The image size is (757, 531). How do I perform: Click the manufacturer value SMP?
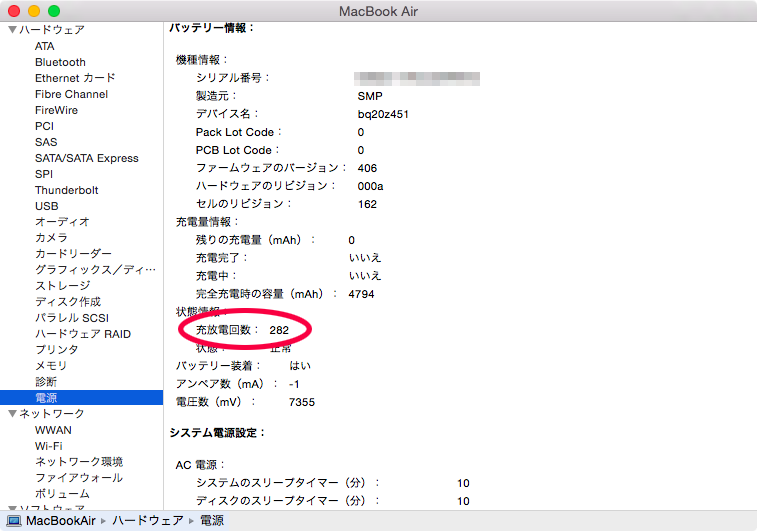370,97
